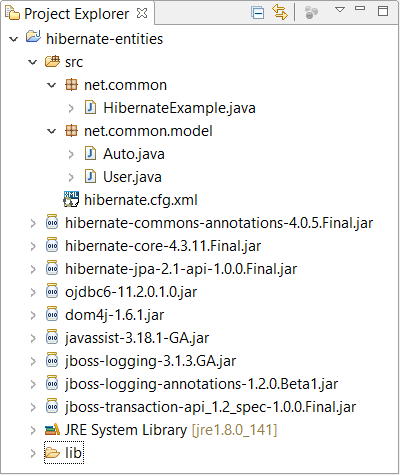This screenshot has width=400, height=475.
Task: Click the dom4j-1.6.1.jar jar icon
Action: coord(52,314)
